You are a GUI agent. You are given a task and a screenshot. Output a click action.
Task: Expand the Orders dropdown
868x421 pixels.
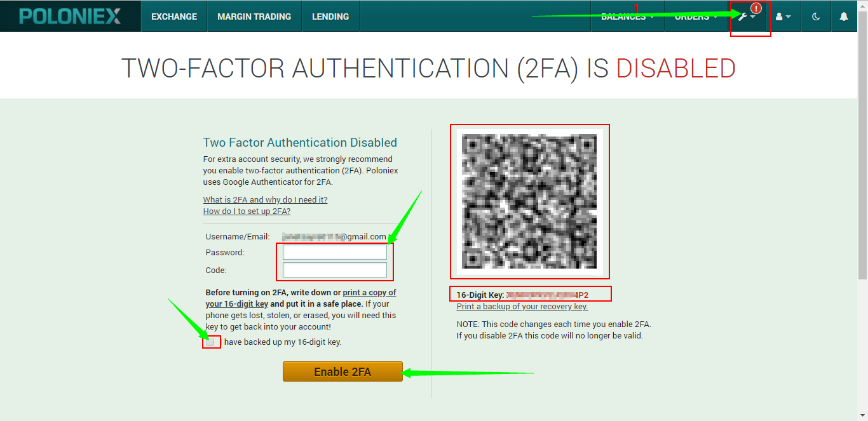[696, 17]
